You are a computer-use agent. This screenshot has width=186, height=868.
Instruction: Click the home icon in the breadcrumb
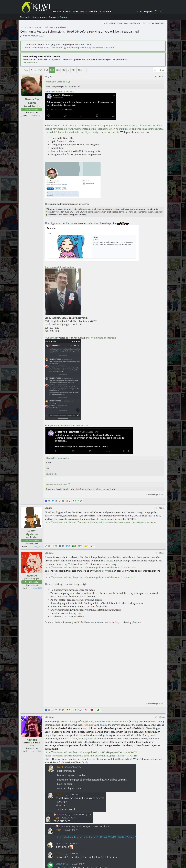click(22, 27)
